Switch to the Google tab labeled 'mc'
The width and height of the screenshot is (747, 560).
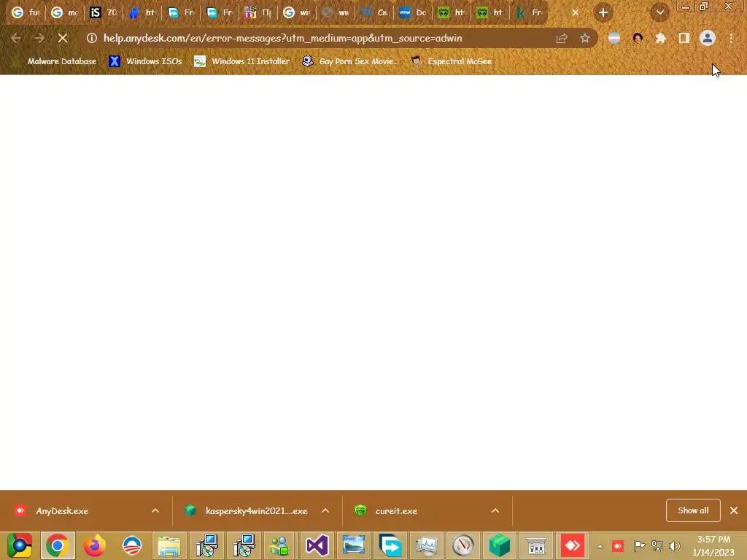(64, 12)
